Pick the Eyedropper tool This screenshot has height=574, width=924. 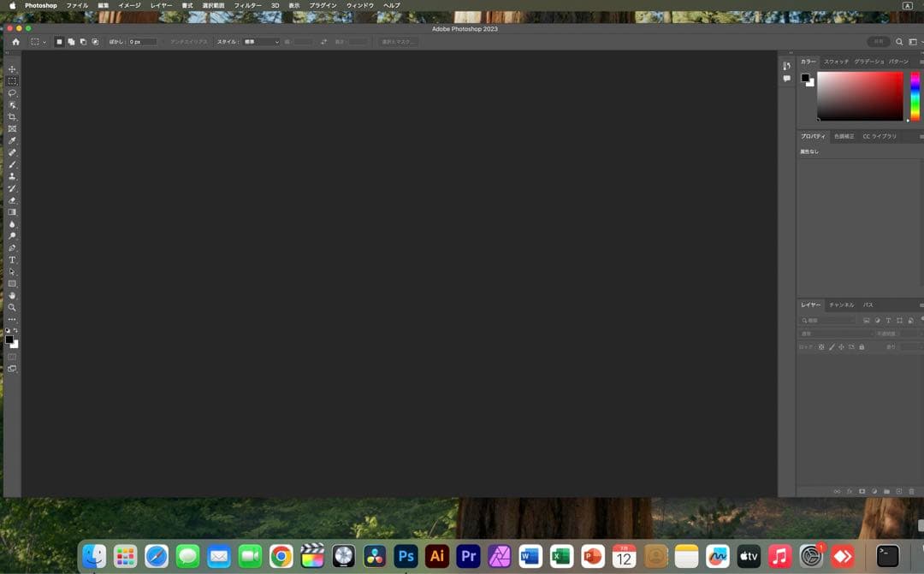tap(12, 140)
